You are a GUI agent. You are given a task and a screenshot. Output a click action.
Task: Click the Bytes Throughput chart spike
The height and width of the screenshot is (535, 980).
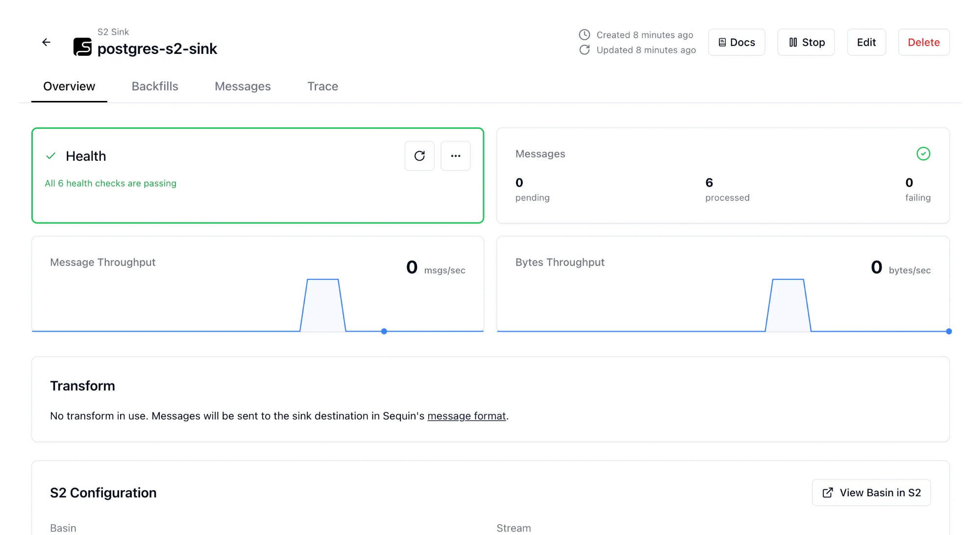[788, 304]
